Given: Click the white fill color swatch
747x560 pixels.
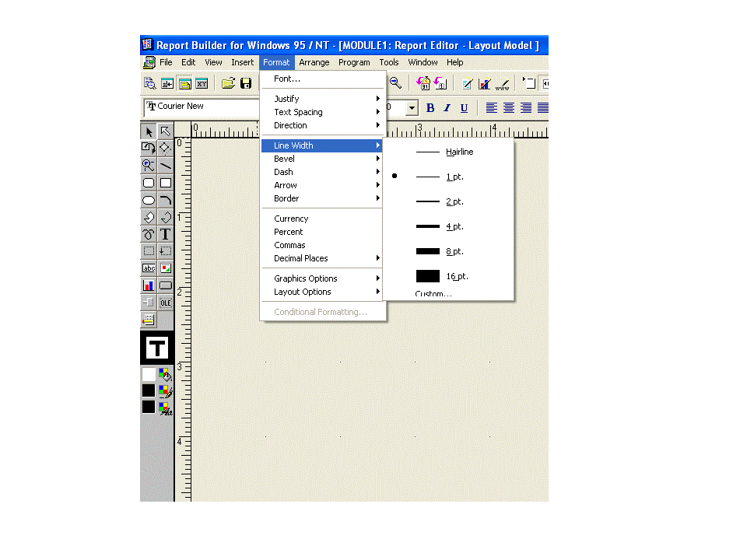Looking at the screenshot, I should (149, 374).
